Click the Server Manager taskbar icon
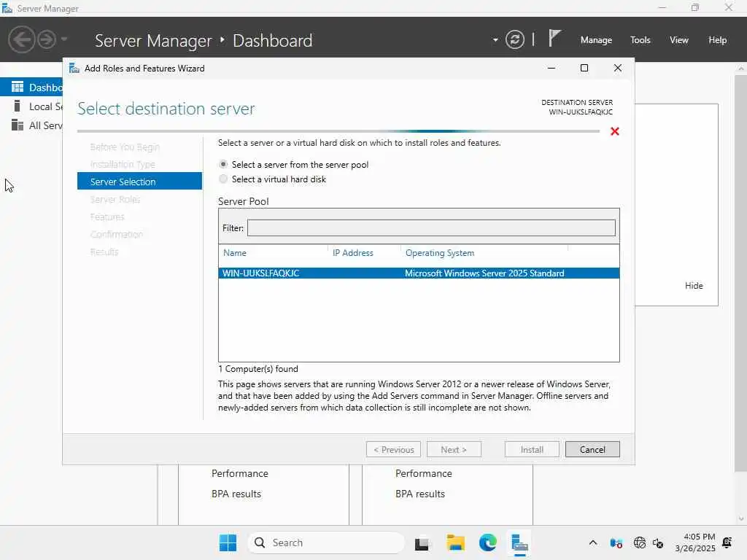The image size is (747, 560). [x=519, y=542]
